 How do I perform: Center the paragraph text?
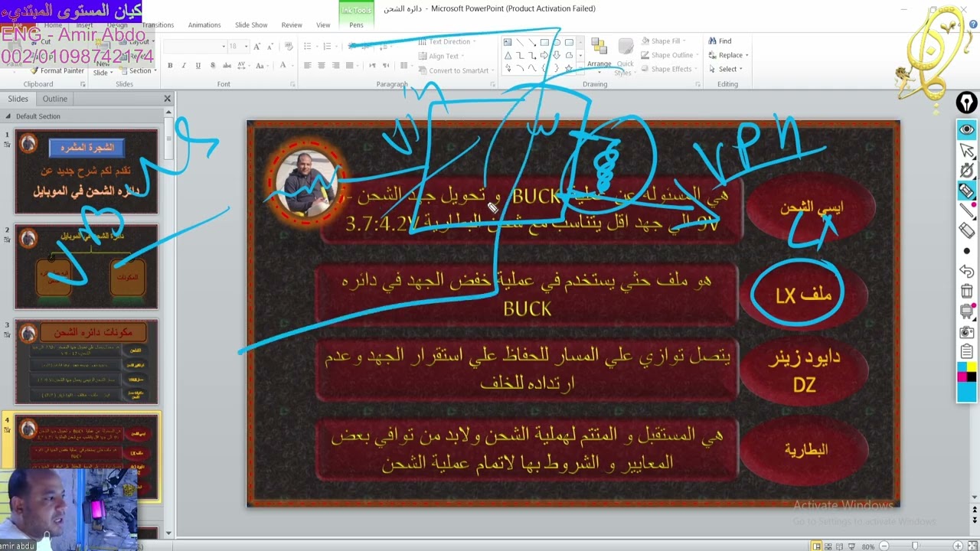322,66
